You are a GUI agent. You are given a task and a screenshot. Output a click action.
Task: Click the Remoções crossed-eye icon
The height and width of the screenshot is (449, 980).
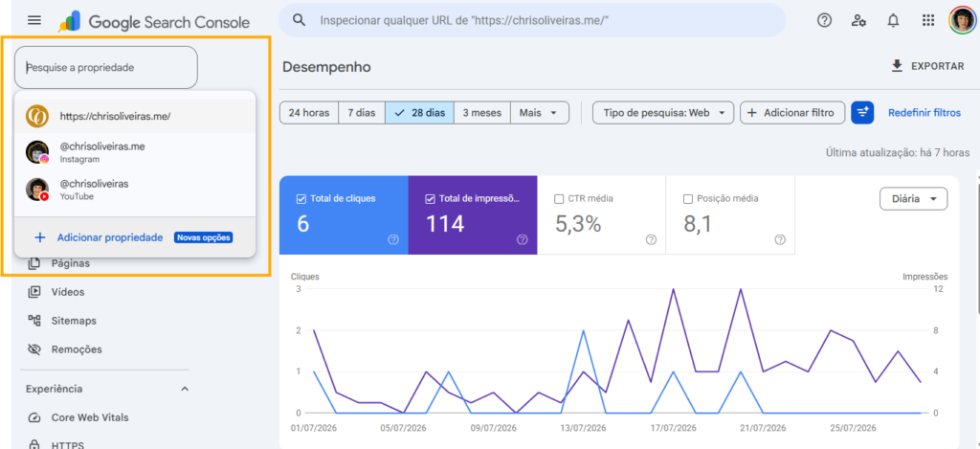click(x=34, y=348)
